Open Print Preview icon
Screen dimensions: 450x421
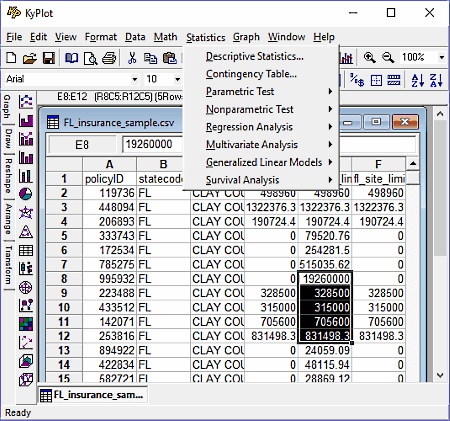click(90, 58)
